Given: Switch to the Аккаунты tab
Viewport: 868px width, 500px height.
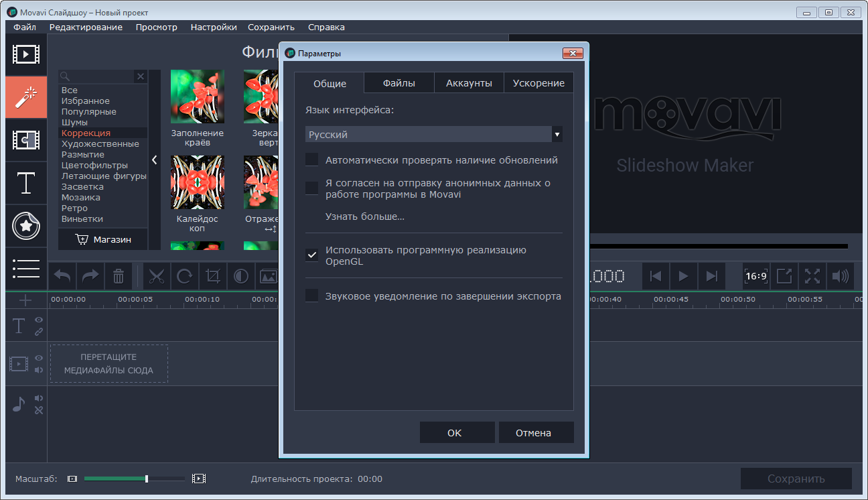Looking at the screenshot, I should (x=469, y=83).
